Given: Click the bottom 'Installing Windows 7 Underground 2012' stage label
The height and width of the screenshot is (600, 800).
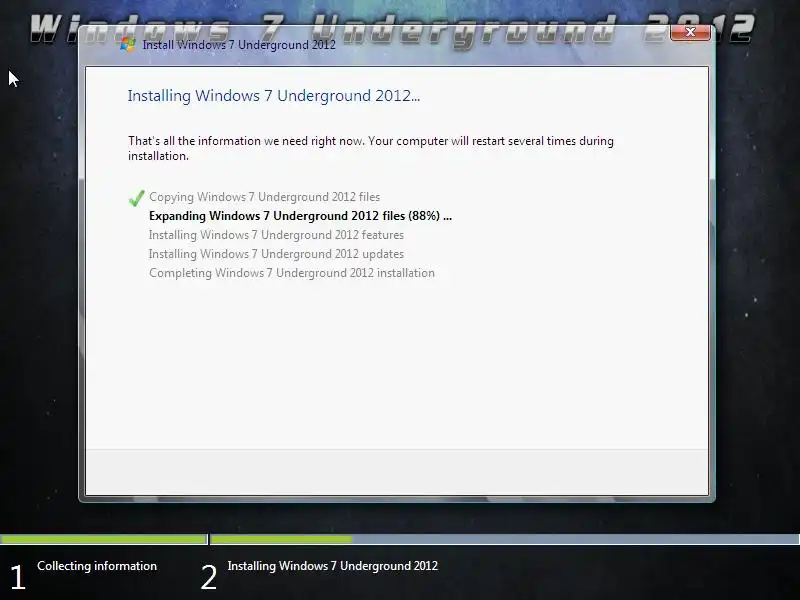Looking at the screenshot, I should [x=333, y=566].
